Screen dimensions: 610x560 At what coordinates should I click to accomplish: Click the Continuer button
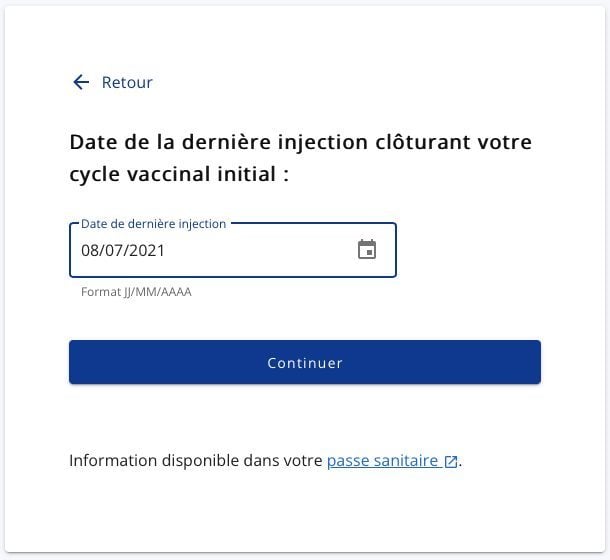[x=305, y=362]
